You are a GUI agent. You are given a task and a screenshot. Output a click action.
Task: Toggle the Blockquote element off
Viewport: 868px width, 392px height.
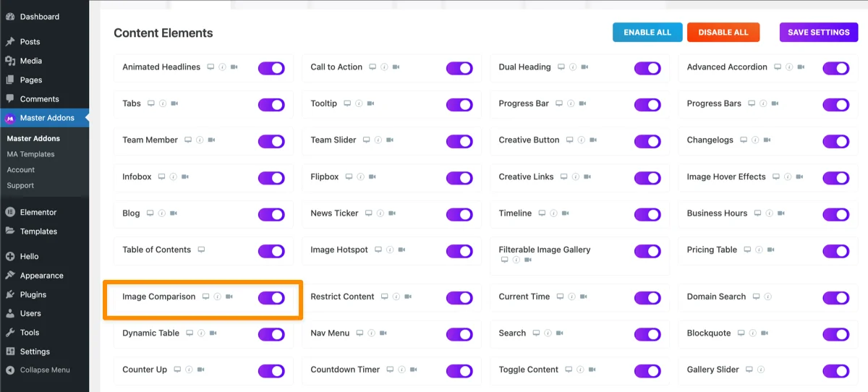[836, 334]
